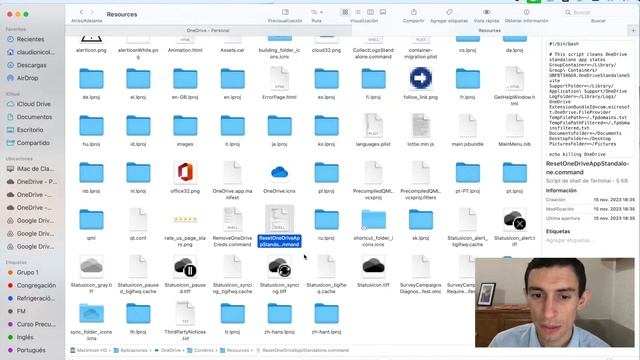Viewport: 640px width, 360px height.
Task: Click Obtener información info icon
Action: click(x=527, y=12)
